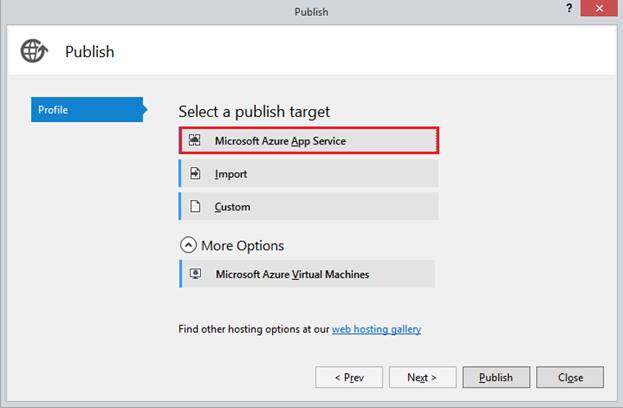Screen dimensions: 623x408
Task: Click the Azure Virtual Machines monitor icon
Action: pos(196,274)
